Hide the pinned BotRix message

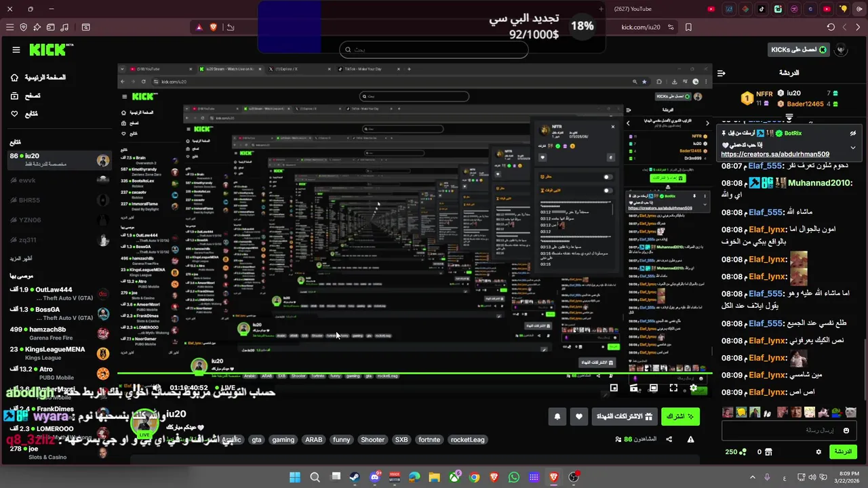tap(853, 134)
